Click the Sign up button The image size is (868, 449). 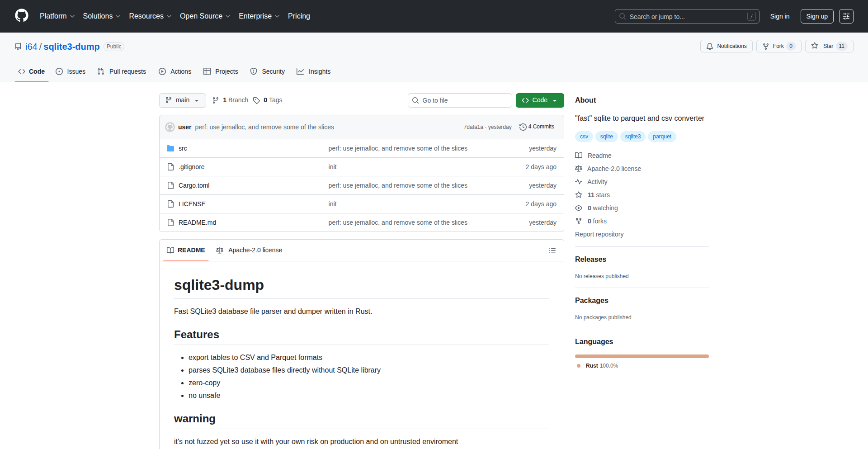[x=816, y=16]
